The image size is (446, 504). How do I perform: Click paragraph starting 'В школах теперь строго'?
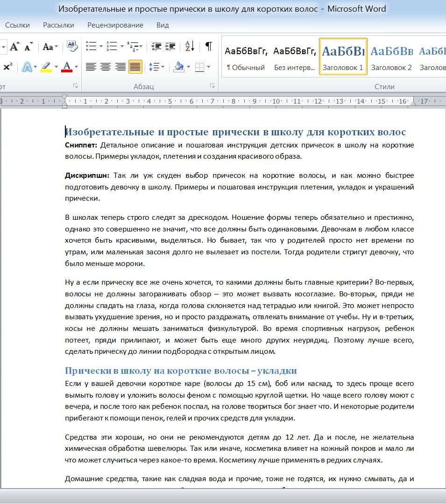[239, 240]
